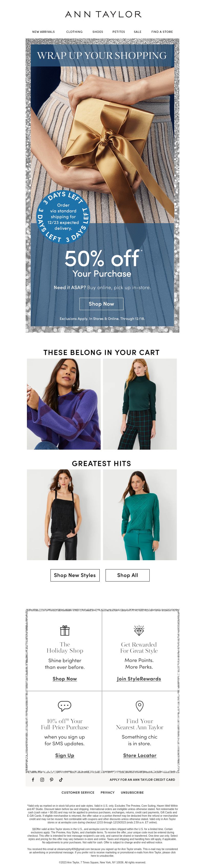
Task: Click the Shop All button
Action: (128, 575)
